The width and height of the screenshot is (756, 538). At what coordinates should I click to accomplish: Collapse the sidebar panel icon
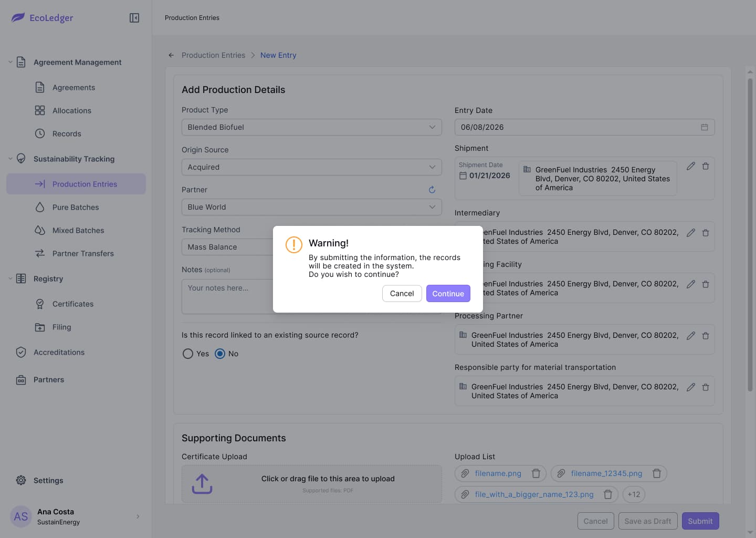(x=134, y=18)
